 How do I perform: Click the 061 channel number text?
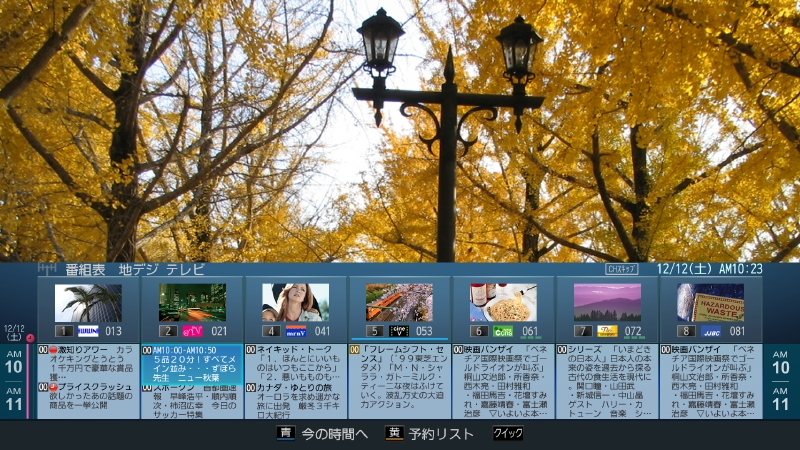tap(530, 331)
